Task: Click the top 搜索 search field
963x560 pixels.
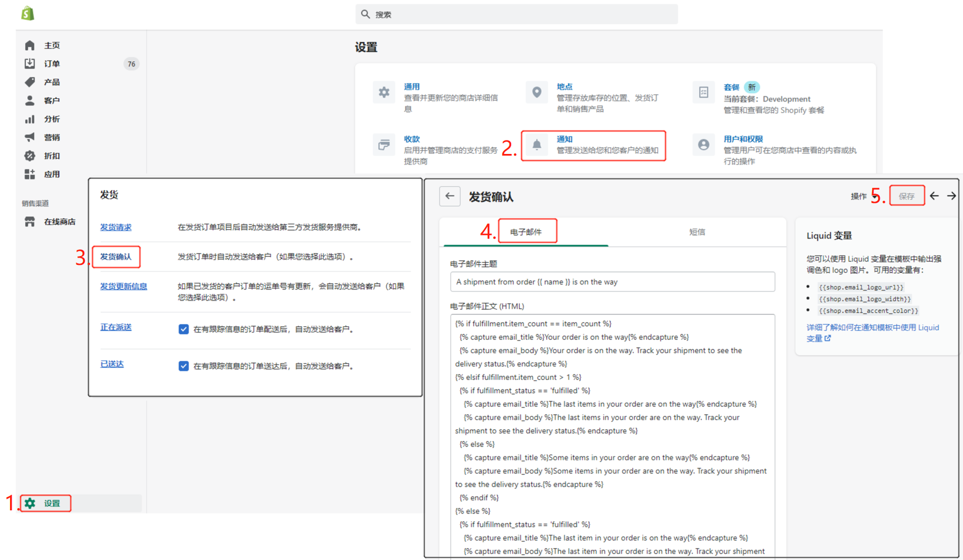Action: pos(517,14)
